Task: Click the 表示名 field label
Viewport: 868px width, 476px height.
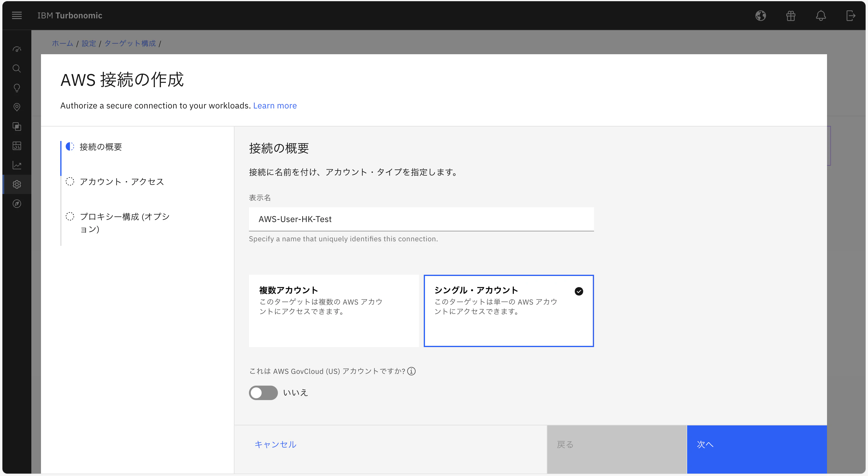Action: [260, 197]
